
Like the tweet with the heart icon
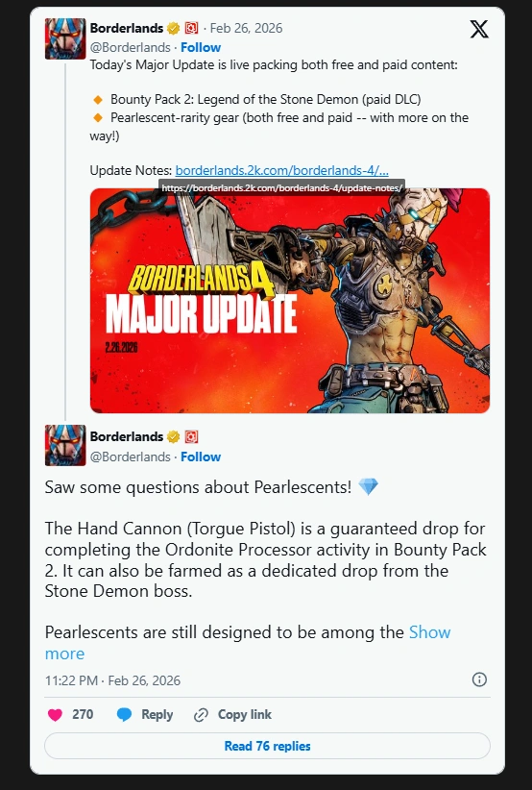click(x=55, y=714)
